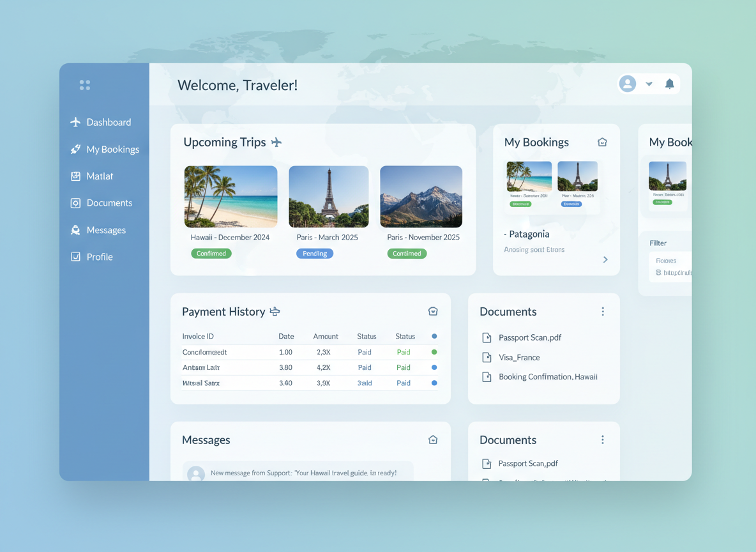Screen dimensions: 756x552
Task: Click the luggage icon on My Bookings panel
Action: [601, 142]
